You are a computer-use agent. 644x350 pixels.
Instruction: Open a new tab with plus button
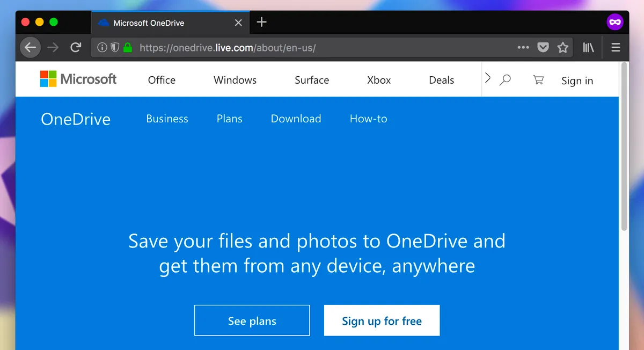click(261, 22)
